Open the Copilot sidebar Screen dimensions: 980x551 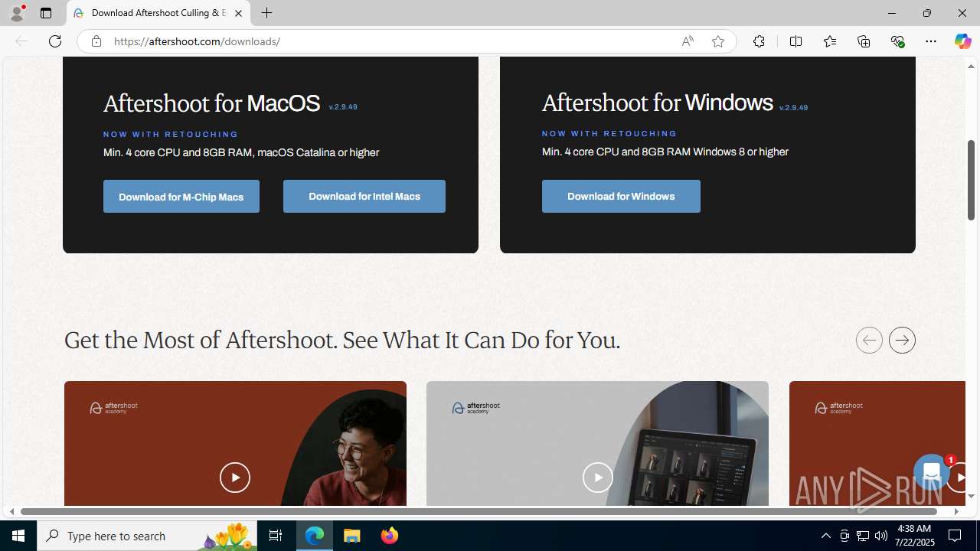coord(962,41)
